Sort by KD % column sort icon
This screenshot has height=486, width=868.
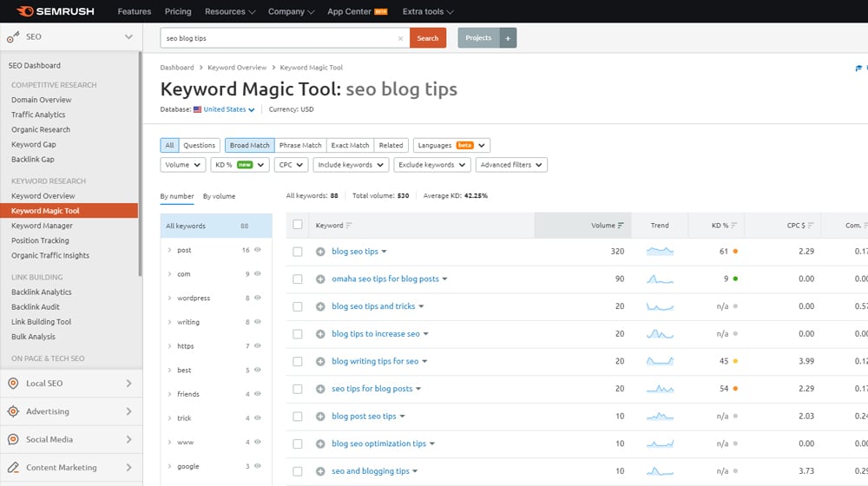pos(733,226)
